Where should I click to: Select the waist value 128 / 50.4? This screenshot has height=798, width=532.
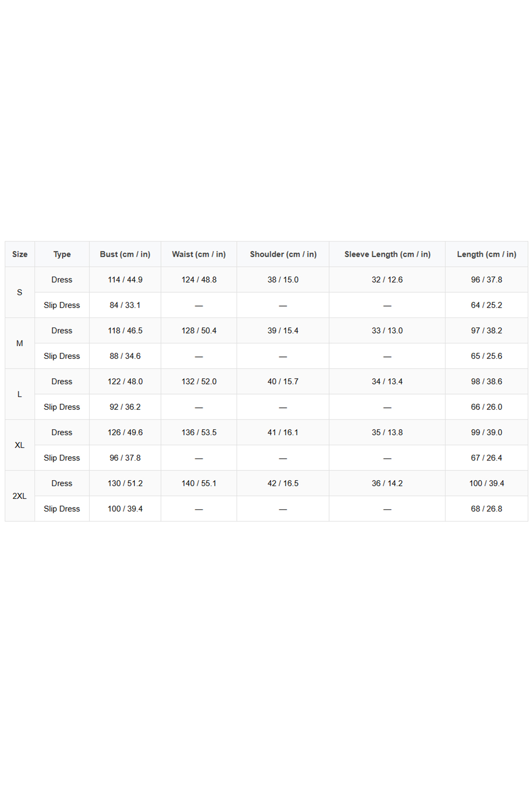pyautogui.click(x=199, y=331)
